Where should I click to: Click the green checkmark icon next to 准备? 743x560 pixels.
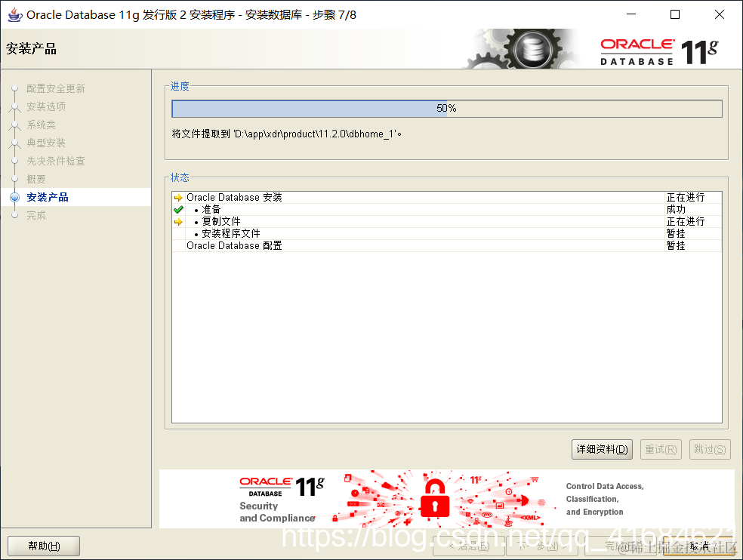point(178,209)
